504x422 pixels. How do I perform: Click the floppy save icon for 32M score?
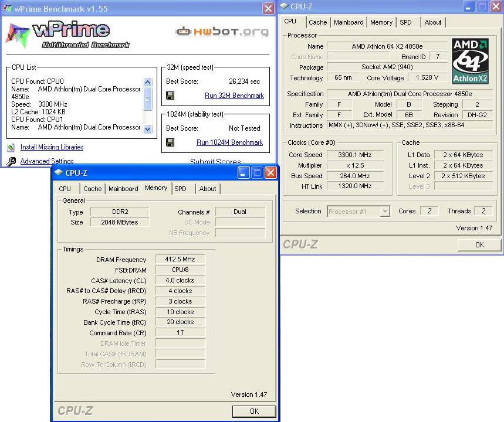tap(170, 96)
